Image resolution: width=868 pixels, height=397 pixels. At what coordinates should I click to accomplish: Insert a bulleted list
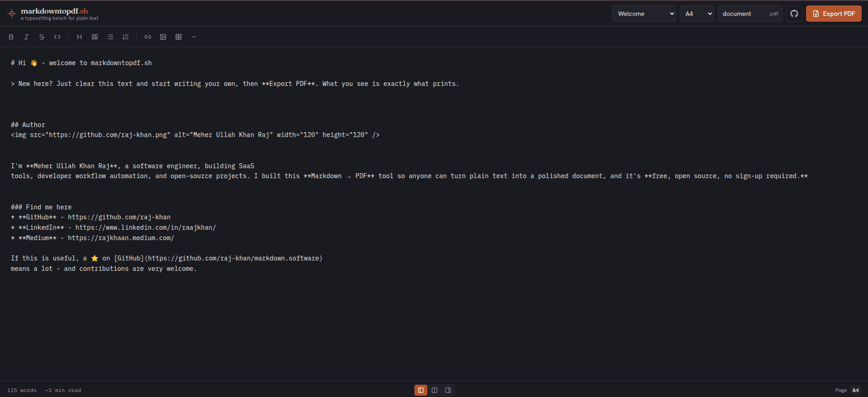click(x=110, y=37)
